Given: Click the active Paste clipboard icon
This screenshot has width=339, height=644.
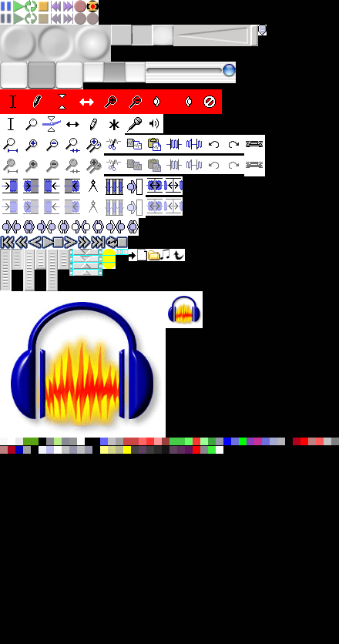Looking at the screenshot, I should tap(154, 144).
